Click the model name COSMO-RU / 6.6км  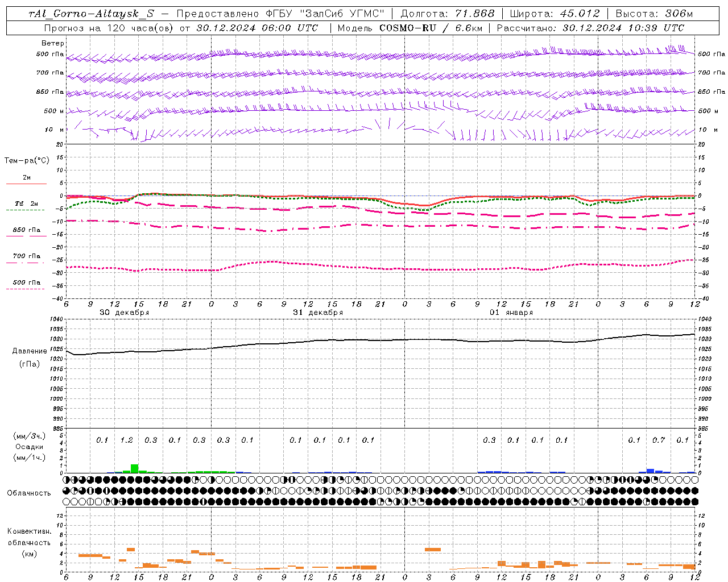coord(432,28)
